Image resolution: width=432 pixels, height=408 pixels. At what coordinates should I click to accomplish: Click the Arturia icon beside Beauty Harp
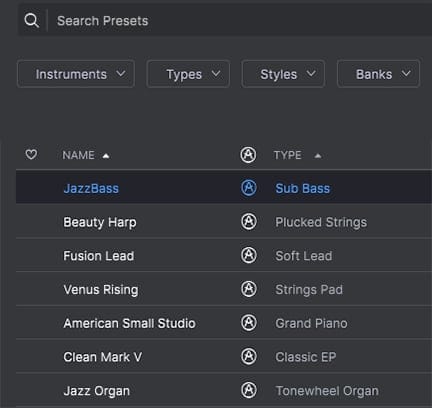249,222
